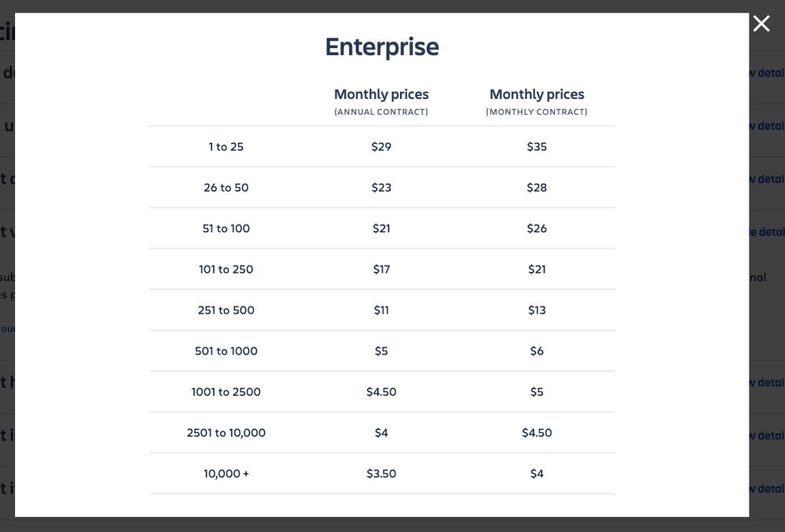
Task: Click the $29 annual contract price
Action: [381, 147]
